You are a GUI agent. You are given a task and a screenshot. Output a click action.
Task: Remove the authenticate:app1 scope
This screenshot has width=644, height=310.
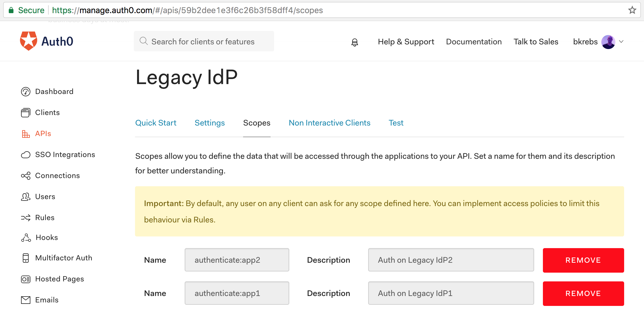pyautogui.click(x=583, y=294)
